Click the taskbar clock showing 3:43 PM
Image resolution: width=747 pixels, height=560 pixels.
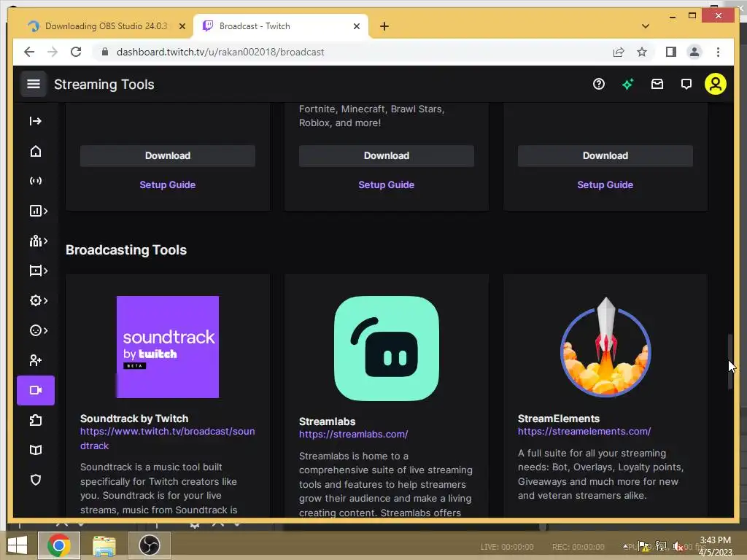pyautogui.click(x=715, y=545)
